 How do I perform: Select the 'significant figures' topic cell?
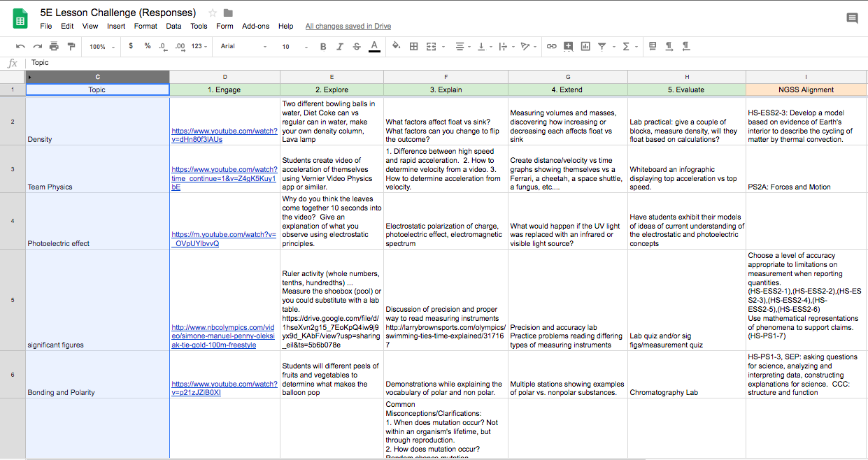(97, 300)
